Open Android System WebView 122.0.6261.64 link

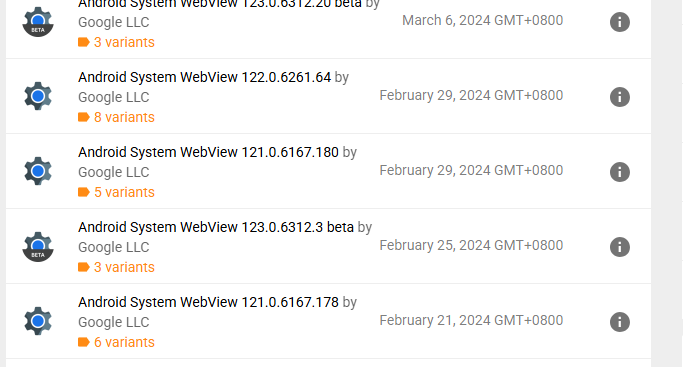204,77
